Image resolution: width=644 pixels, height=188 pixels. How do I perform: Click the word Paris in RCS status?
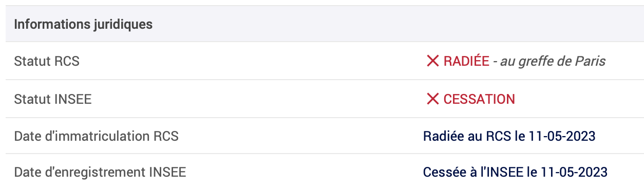pos(591,62)
